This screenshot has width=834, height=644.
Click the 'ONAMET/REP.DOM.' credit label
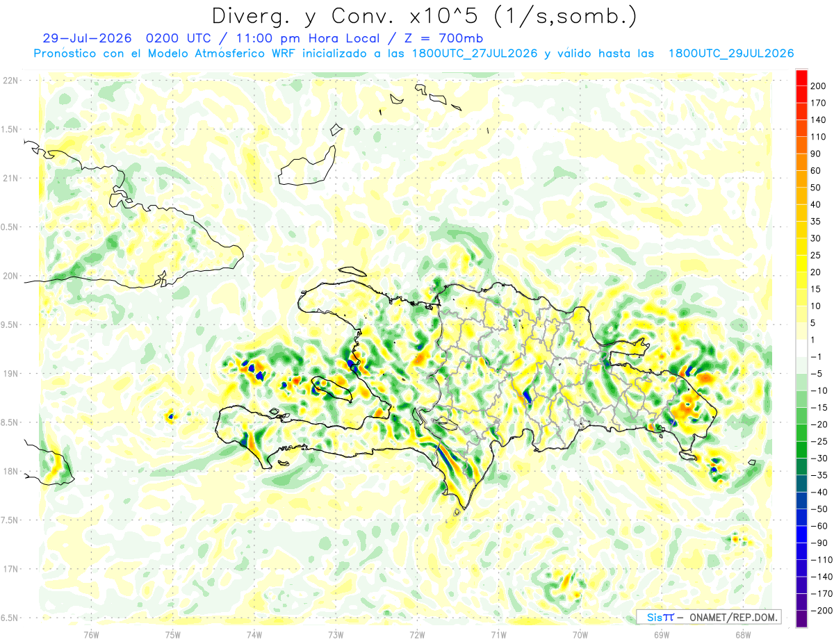733,617
